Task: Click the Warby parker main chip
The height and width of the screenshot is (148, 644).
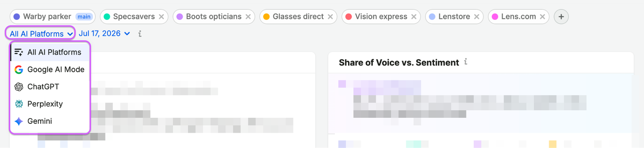Action: (53, 17)
